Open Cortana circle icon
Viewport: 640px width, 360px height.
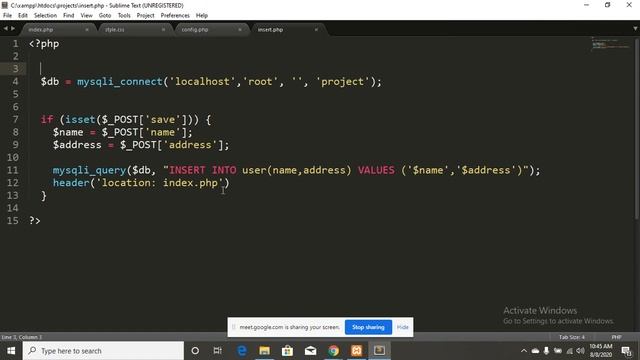[195, 351]
